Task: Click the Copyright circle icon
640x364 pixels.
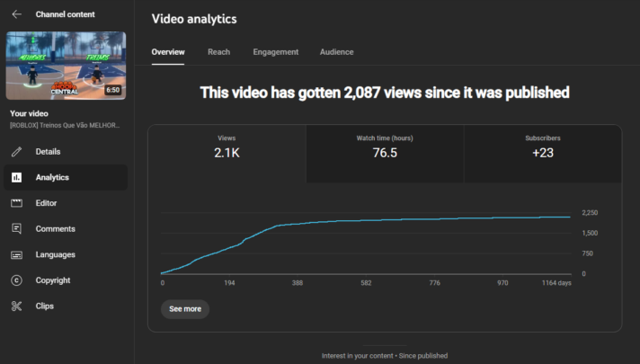Action: (16, 280)
